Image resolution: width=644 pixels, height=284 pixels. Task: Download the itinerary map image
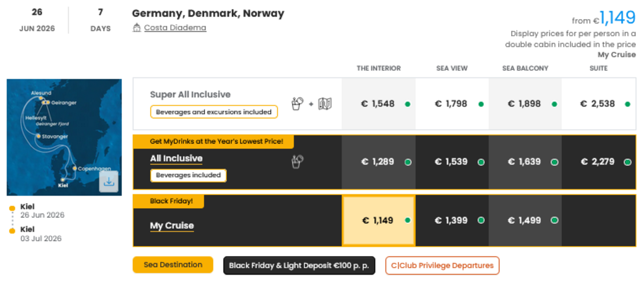(x=109, y=181)
